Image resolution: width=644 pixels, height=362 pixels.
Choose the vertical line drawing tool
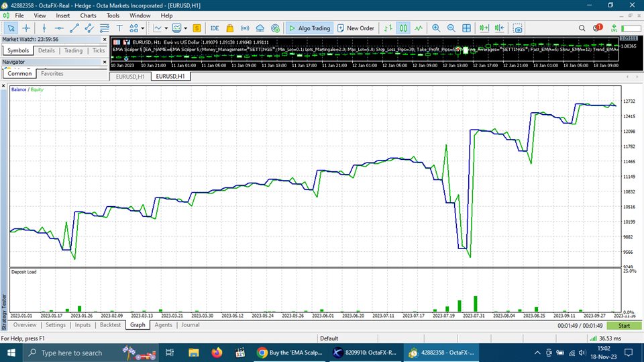[x=44, y=28]
